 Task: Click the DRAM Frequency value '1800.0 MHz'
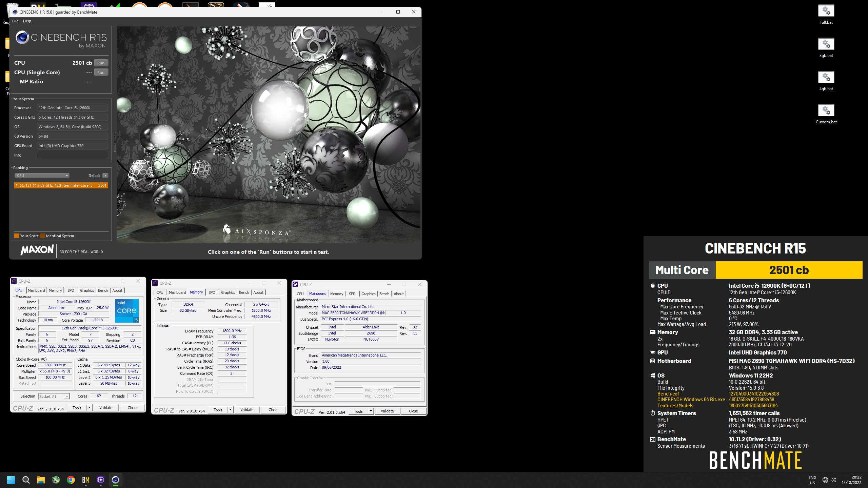pos(232,331)
